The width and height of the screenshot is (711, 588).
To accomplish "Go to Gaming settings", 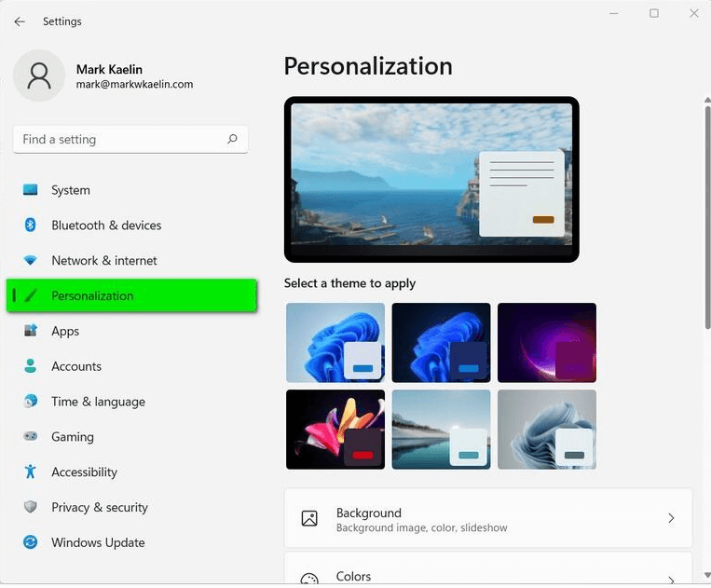I will coord(131,437).
